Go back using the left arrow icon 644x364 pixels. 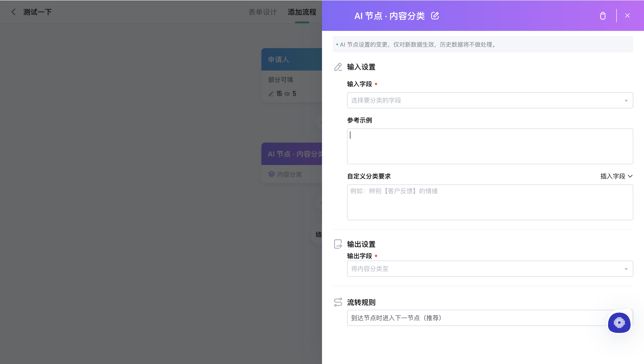click(13, 12)
